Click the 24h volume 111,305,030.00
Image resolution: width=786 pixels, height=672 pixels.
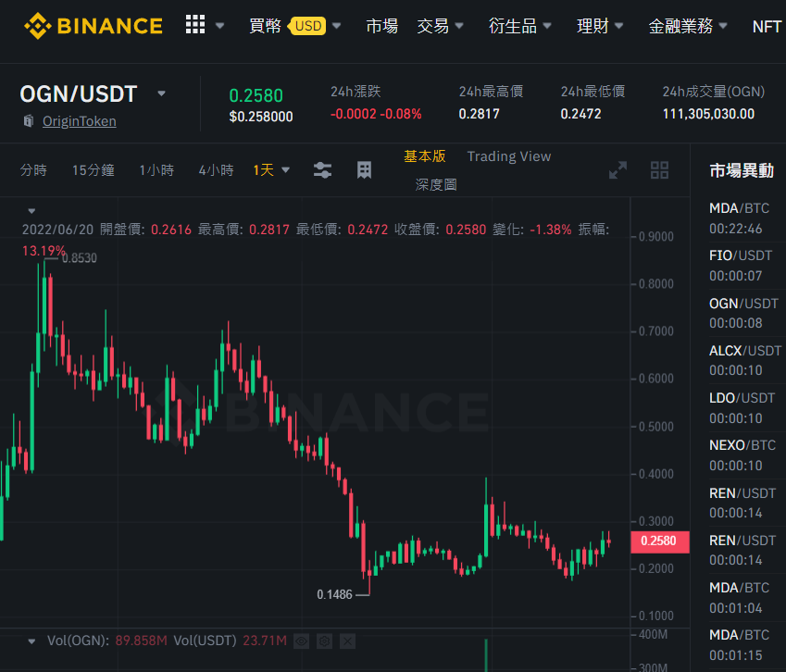pyautogui.click(x=708, y=114)
